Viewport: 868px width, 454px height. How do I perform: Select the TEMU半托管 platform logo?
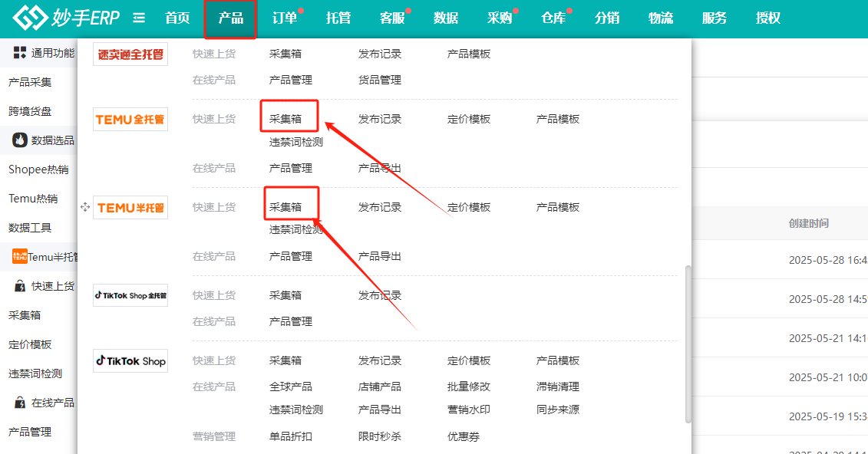(x=130, y=207)
